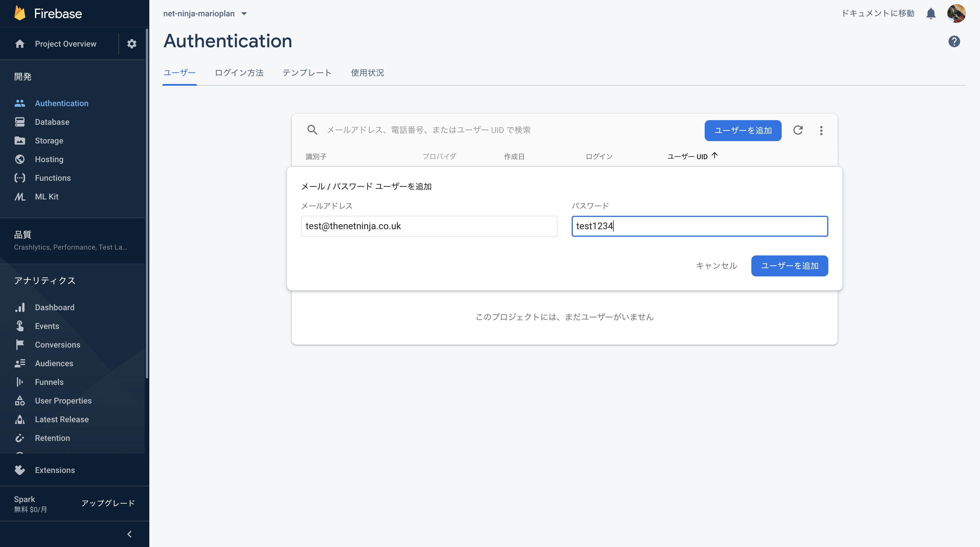Click the プロバイダ column header

tap(439, 156)
